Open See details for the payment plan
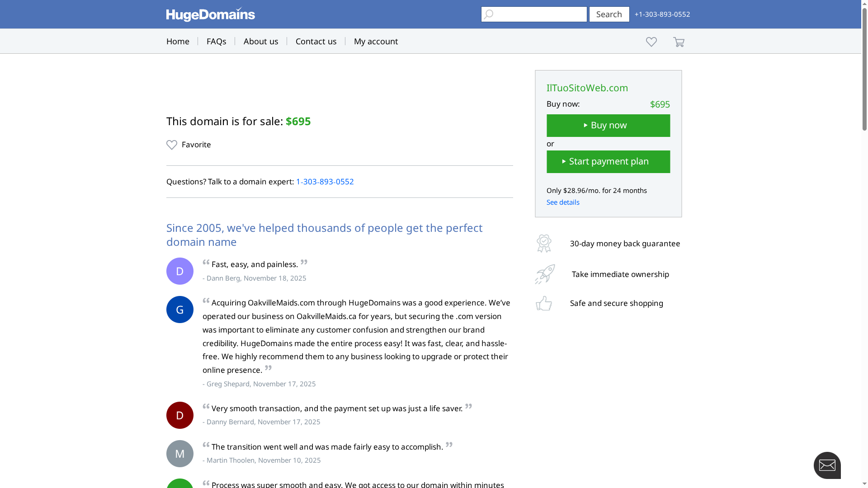Image resolution: width=868 pixels, height=488 pixels. 563,202
